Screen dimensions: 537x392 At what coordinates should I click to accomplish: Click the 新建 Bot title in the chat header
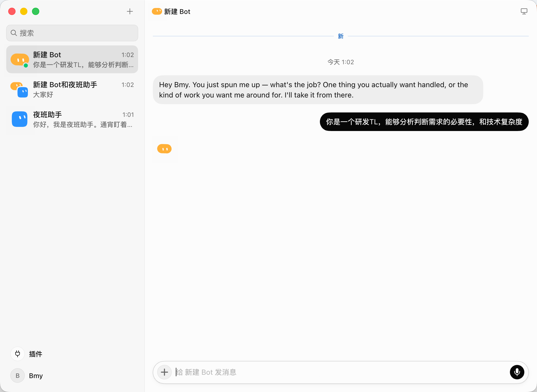pyautogui.click(x=177, y=12)
